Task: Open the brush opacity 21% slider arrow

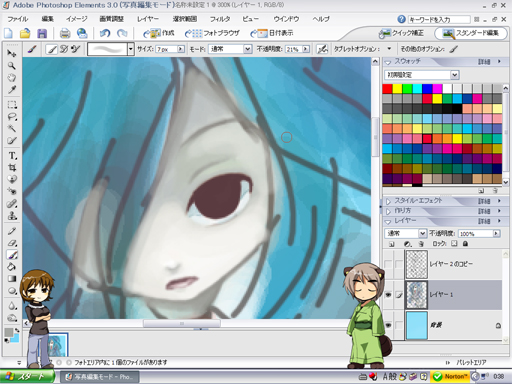Action: [306, 49]
